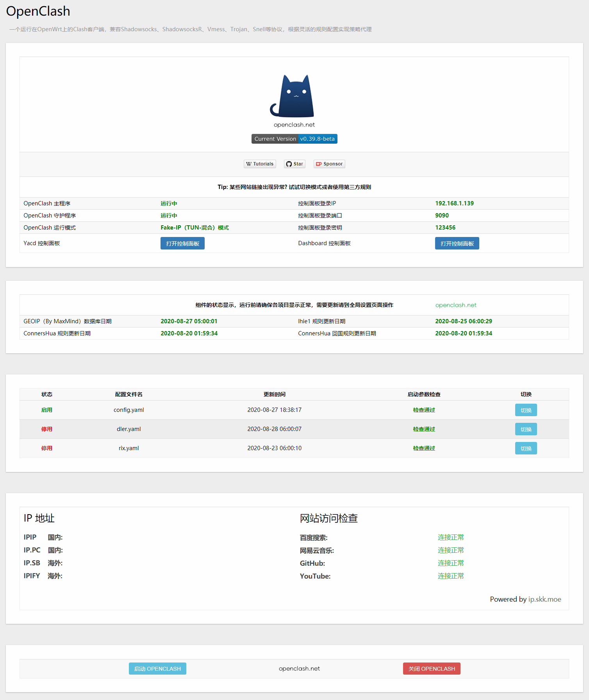Click the YouTube connection status text

tap(451, 576)
